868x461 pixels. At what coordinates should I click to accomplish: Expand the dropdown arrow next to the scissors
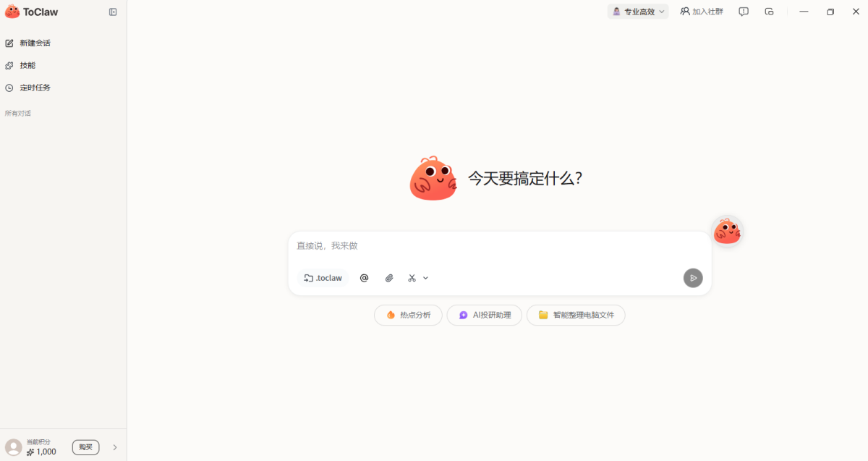[x=425, y=278]
